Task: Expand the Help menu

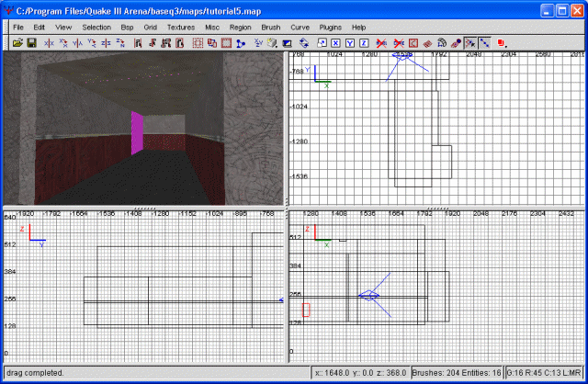Action: tap(358, 28)
